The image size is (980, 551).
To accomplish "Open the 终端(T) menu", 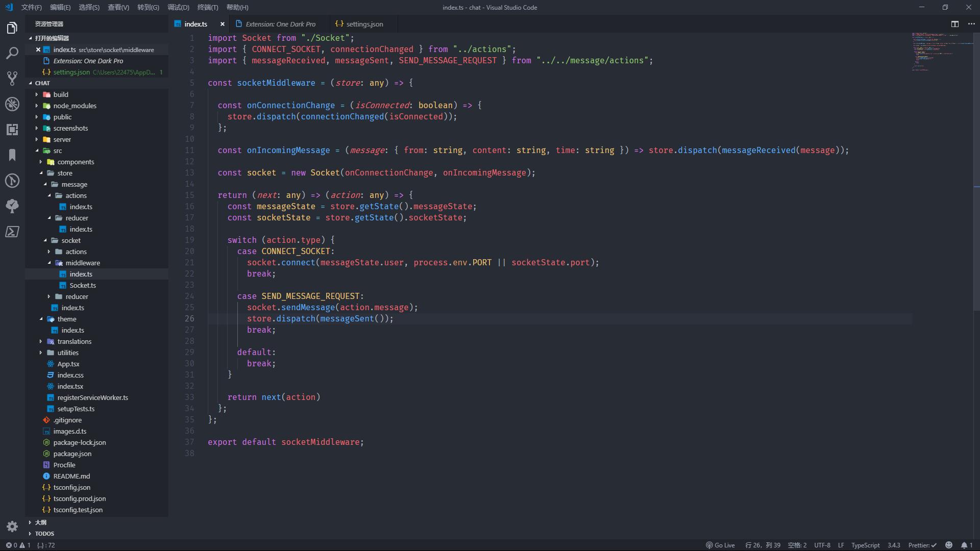I will click(x=207, y=7).
